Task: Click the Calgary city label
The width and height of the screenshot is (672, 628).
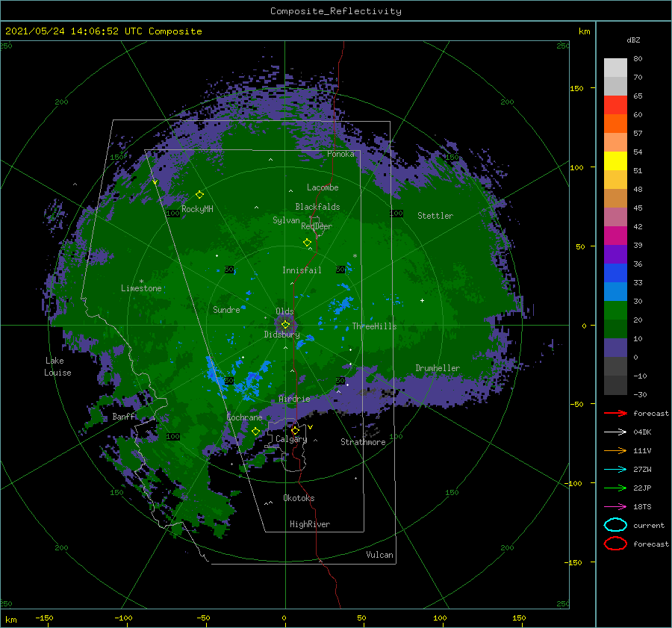Action: (x=291, y=439)
